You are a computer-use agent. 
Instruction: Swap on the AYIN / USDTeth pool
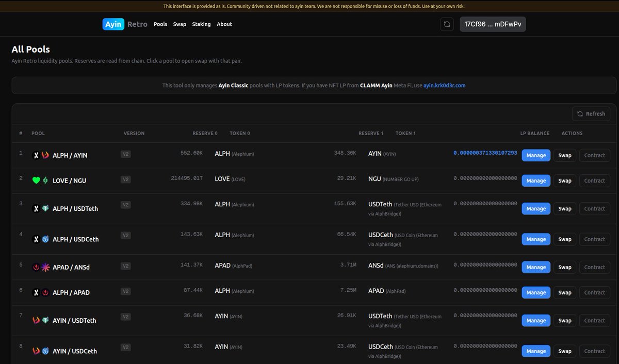click(x=565, y=321)
